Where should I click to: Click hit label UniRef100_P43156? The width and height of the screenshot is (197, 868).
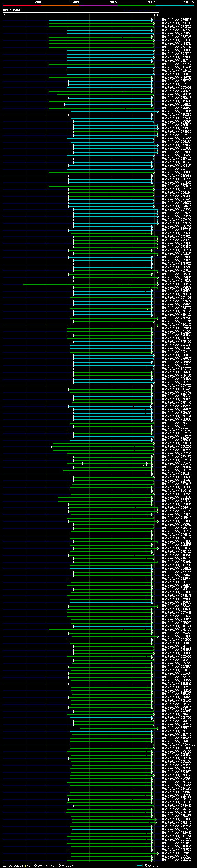(x=177, y=30)
